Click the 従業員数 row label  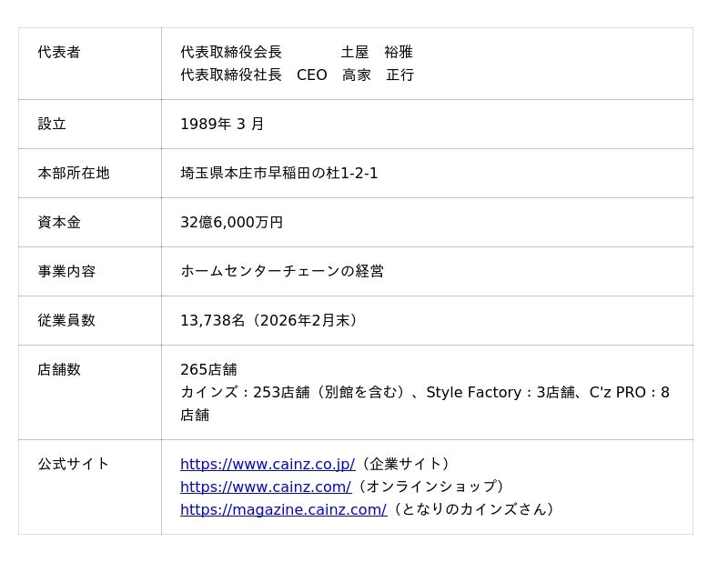click(x=66, y=320)
